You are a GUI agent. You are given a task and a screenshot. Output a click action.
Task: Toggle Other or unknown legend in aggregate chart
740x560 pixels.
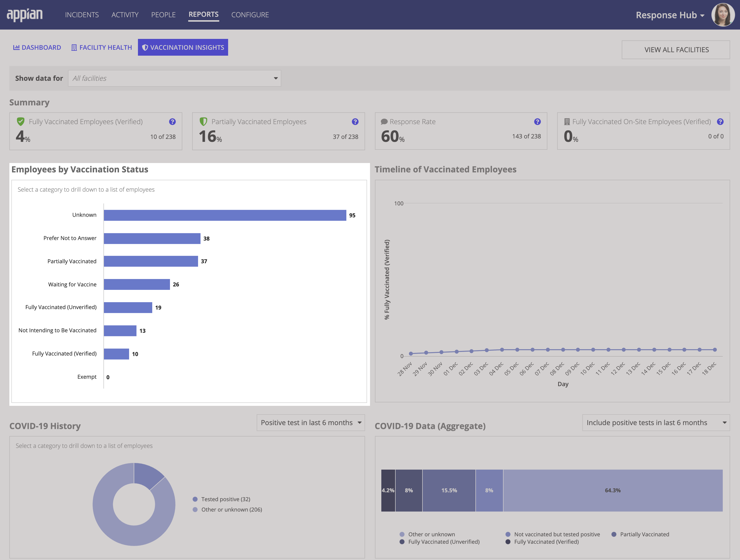click(x=427, y=534)
